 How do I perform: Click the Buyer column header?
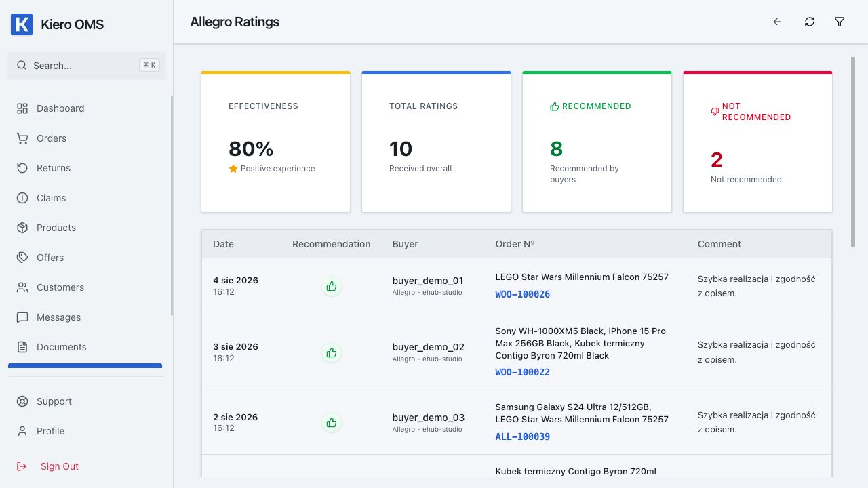point(406,244)
